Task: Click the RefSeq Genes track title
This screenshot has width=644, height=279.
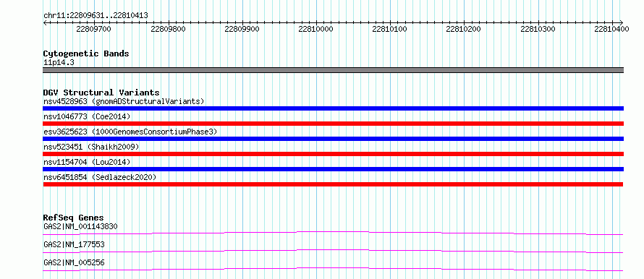Action: pos(74,218)
